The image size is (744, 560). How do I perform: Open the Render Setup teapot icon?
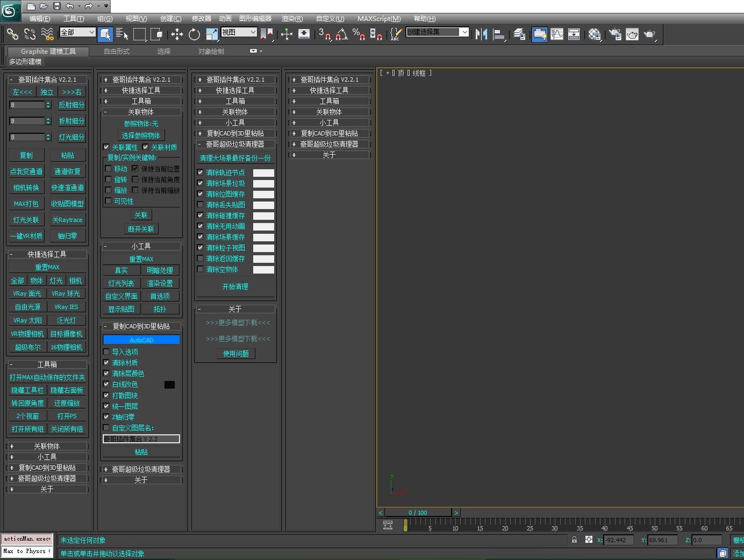pyautogui.click(x=614, y=34)
